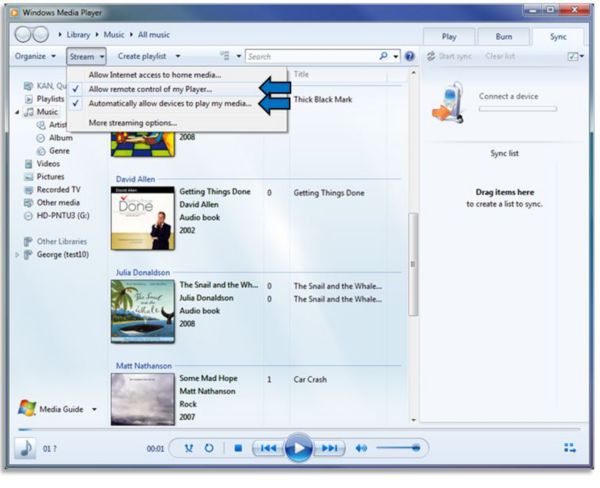Image resolution: width=600 pixels, height=488 pixels.
Task: Click the All music breadcrumb
Action: [154, 34]
